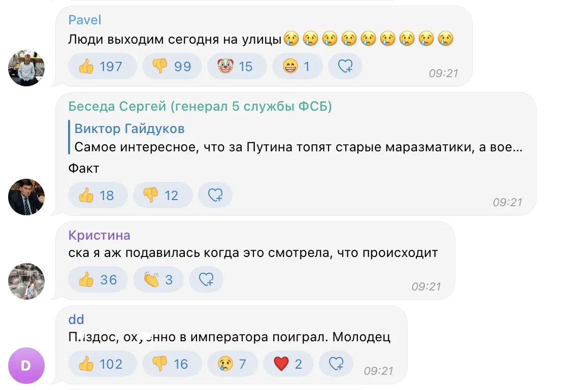Select the add-reaction icon on Беседа Сергей's comment
588x390 pixels.
pos(215,195)
